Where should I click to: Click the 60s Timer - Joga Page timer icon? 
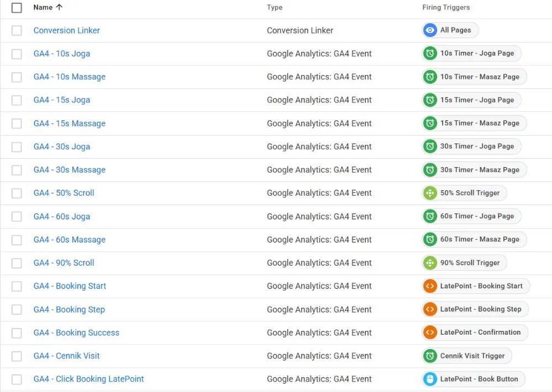coord(430,216)
